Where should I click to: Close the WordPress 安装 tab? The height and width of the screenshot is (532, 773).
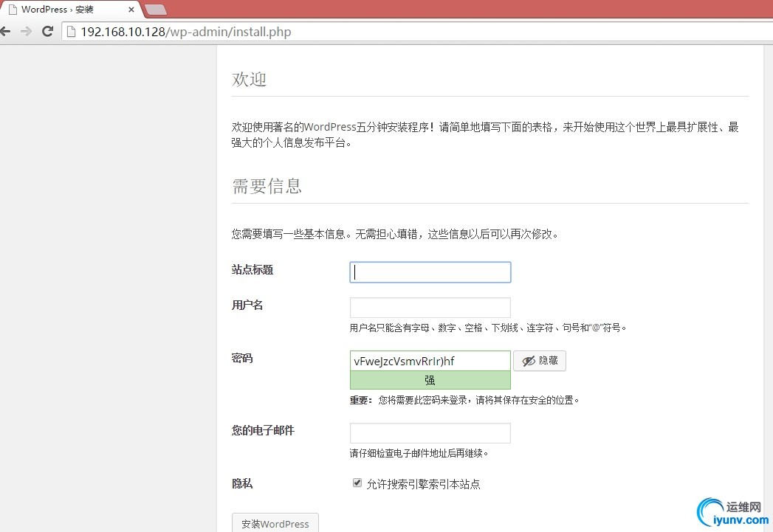(x=131, y=10)
